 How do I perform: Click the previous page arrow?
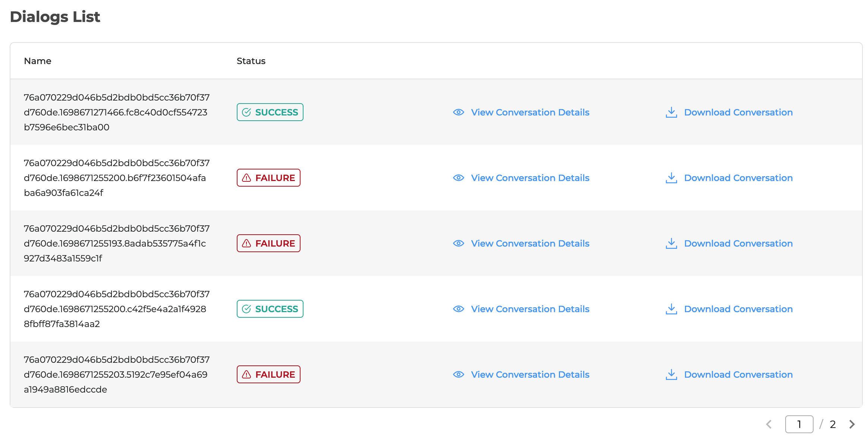pos(769,424)
